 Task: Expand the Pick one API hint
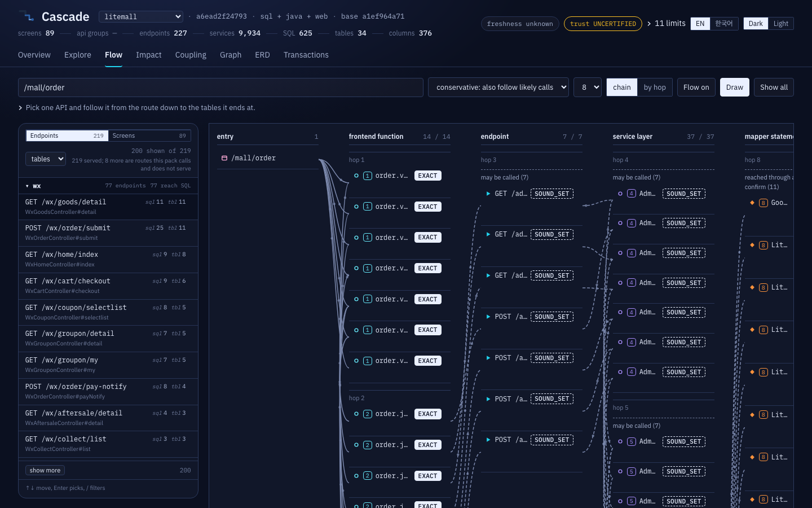click(136, 108)
